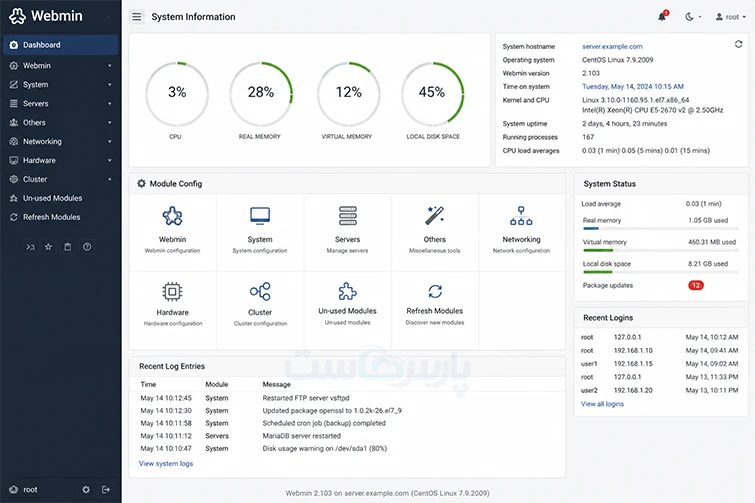The image size is (755, 503).
Task: Open the Others miscellaneous tools tile
Action: [435, 232]
